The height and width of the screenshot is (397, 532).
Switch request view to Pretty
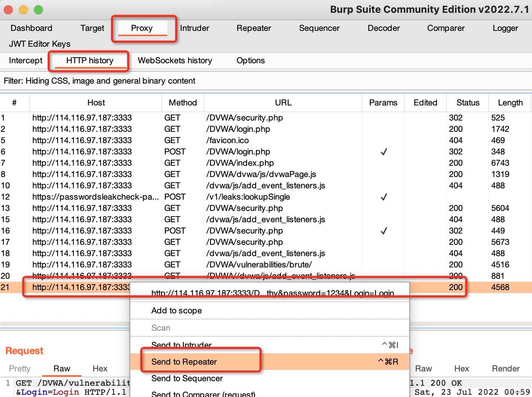(20, 369)
